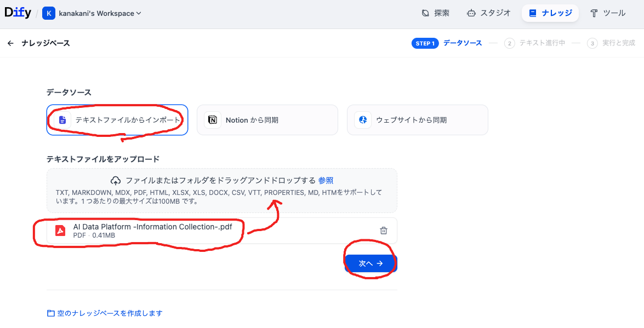Click the 実行と完成 step label
The width and height of the screenshot is (644, 328).
(x=619, y=43)
